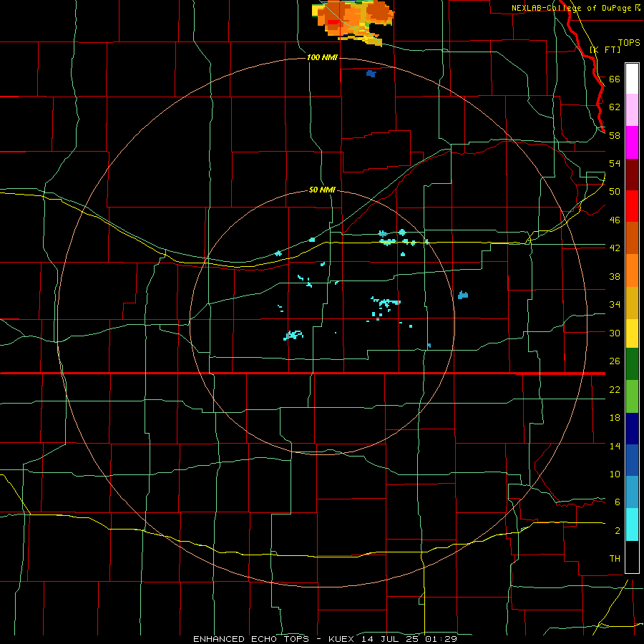The image size is (644, 644).
Task: Click the 2 scale value
Action: click(x=617, y=530)
